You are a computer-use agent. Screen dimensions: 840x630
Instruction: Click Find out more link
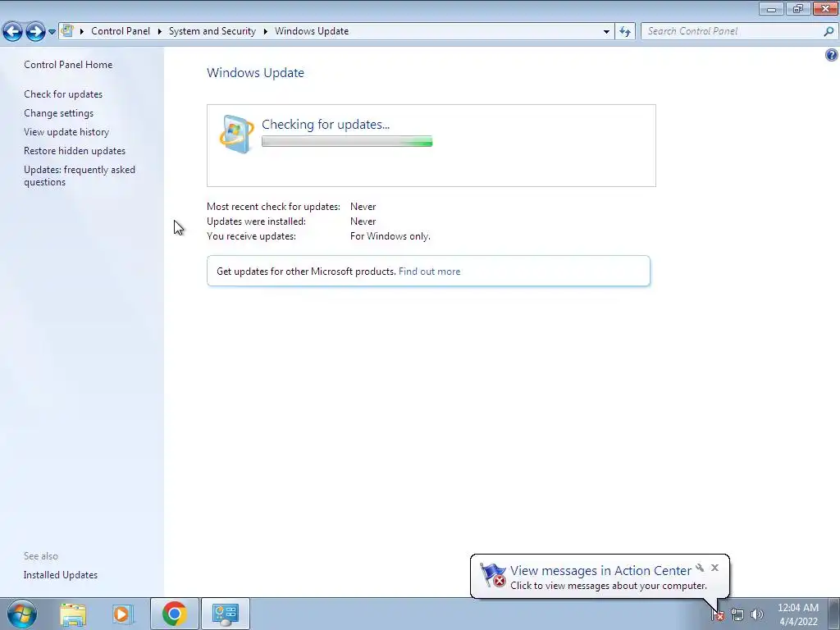(429, 271)
